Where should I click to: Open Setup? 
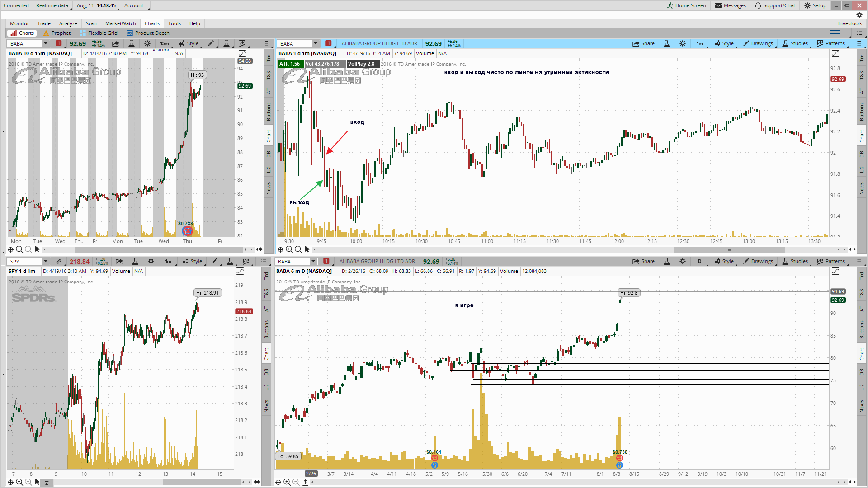pyautogui.click(x=815, y=5)
